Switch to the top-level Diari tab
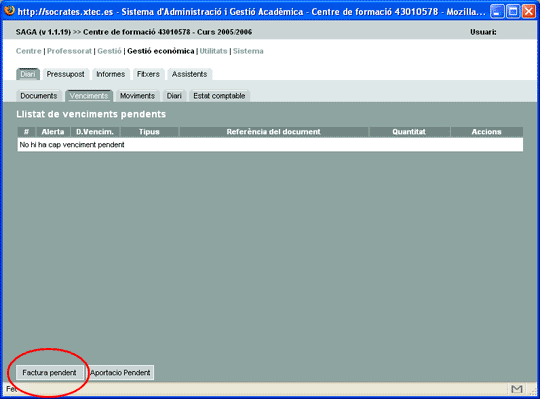The width and height of the screenshot is (540, 399). pos(28,74)
